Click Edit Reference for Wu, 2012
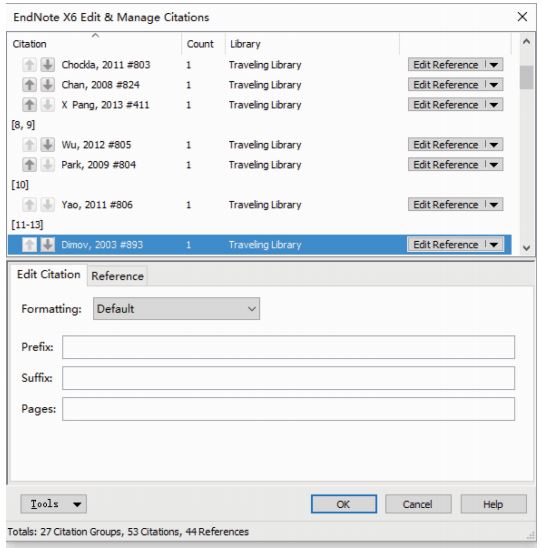542x548 pixels. click(446, 144)
